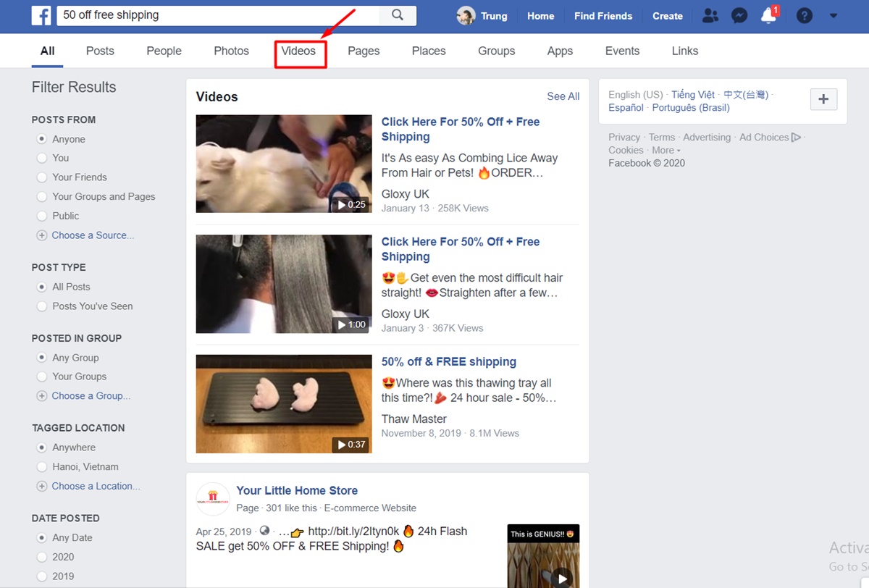Viewport: 869px width, 588px height.
Task: Switch to the All tab
Action: [x=48, y=51]
